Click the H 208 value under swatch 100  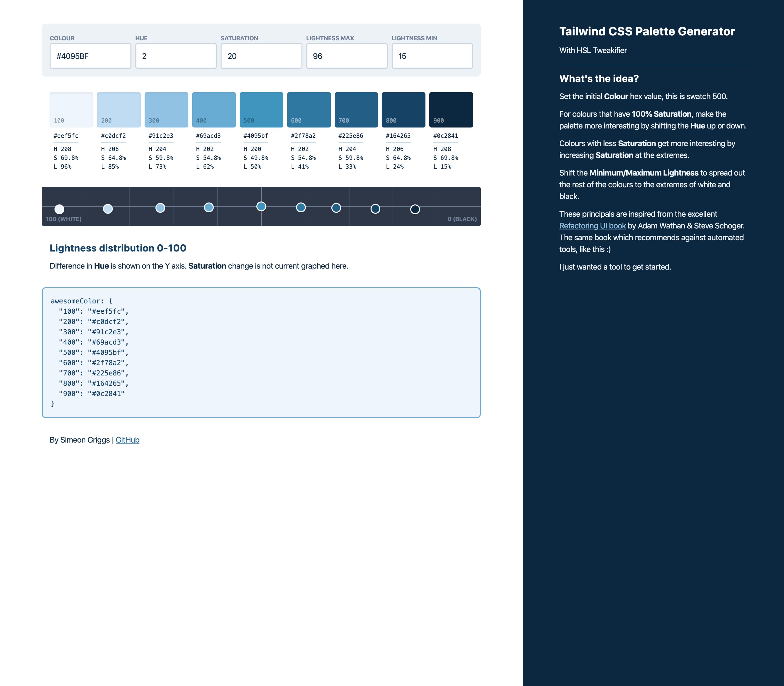click(62, 149)
